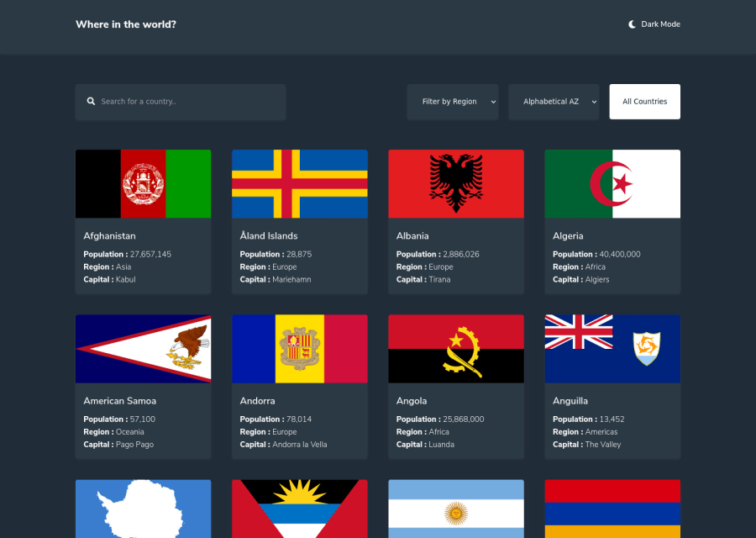Select the Anguilla country name
Image resolution: width=756 pixels, height=538 pixels.
[x=570, y=401]
